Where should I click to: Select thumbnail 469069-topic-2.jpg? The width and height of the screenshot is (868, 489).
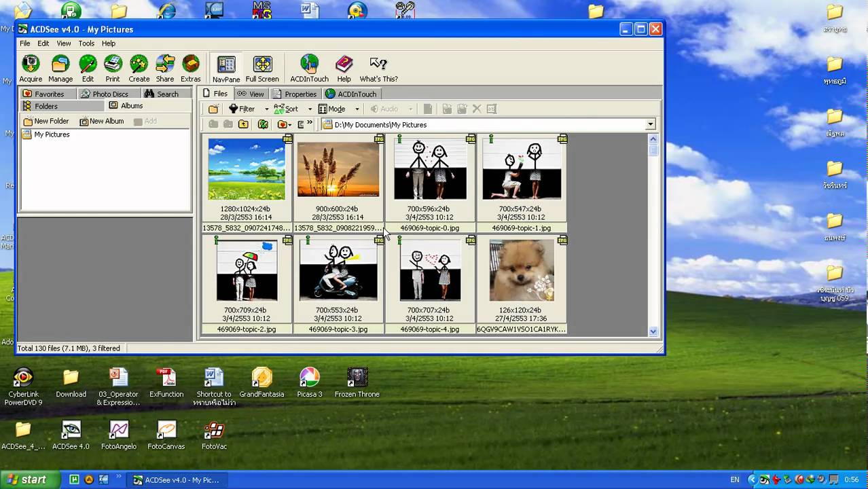click(247, 270)
